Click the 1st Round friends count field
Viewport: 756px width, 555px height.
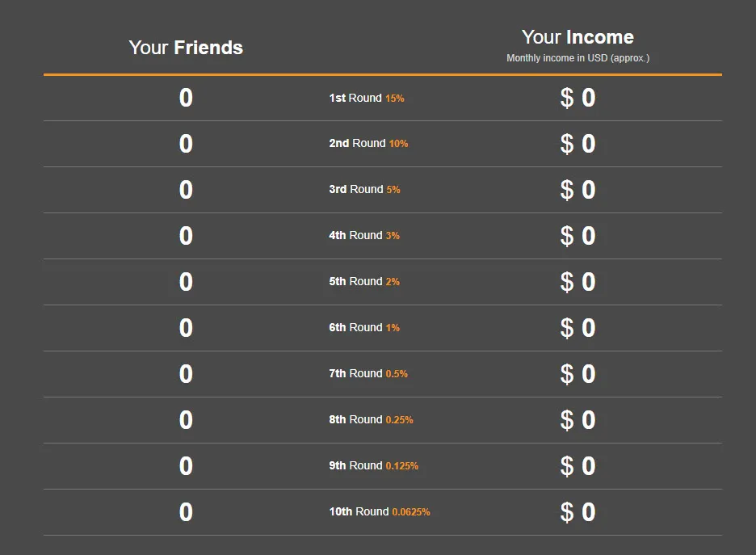coord(186,98)
